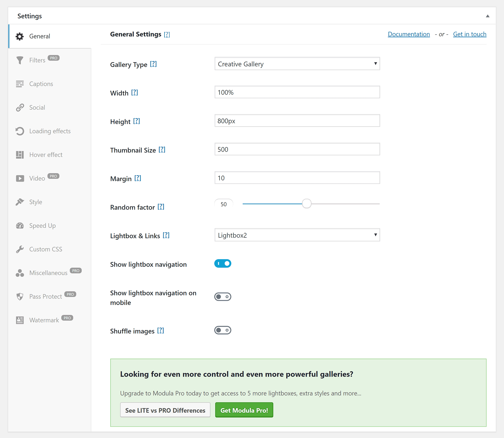This screenshot has width=504, height=438.
Task: Switch to the Captions tab
Action: 50,84
